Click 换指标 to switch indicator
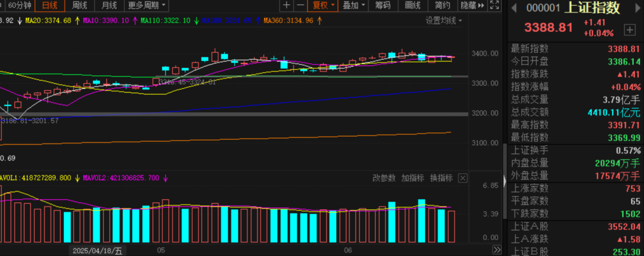Image resolution: width=644 pixels, height=256 pixels. click(x=441, y=178)
